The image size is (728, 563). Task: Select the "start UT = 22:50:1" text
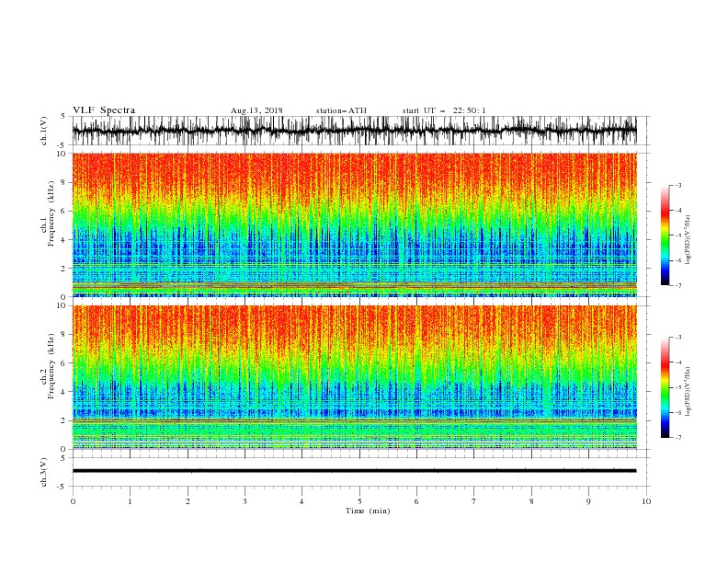point(444,110)
